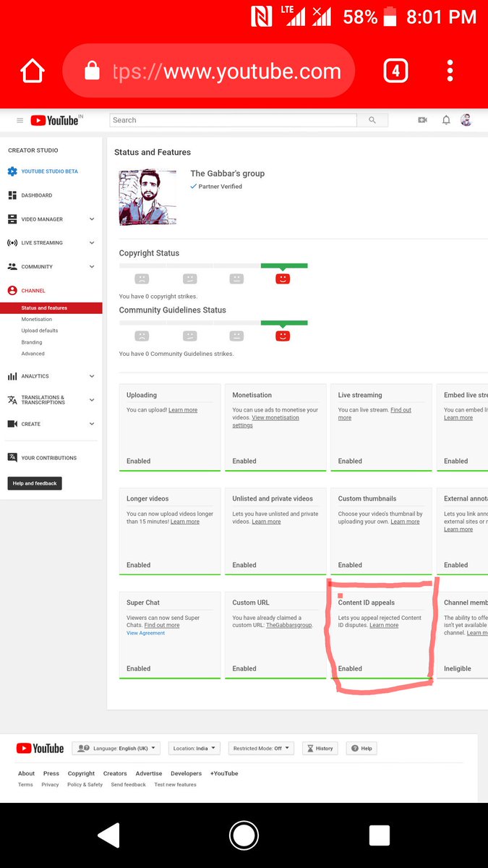This screenshot has width=488, height=868.
Task: Click the Analytics bar chart icon
Action: [x=12, y=376]
